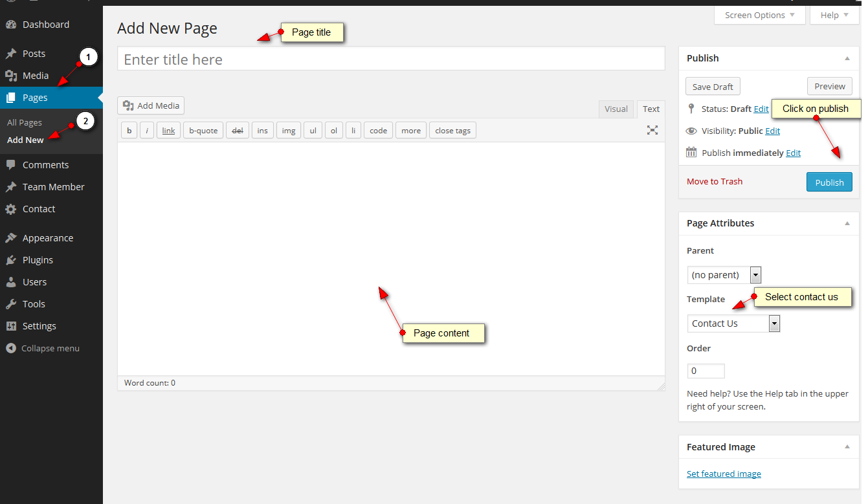Switch to the Visual editor tab
868x504 pixels.
616,109
